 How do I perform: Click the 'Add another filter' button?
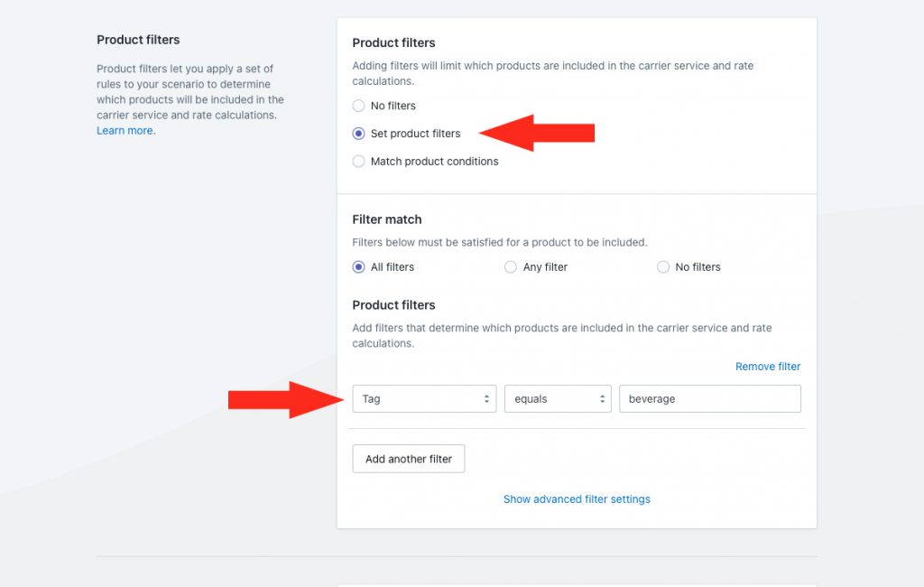pos(409,459)
